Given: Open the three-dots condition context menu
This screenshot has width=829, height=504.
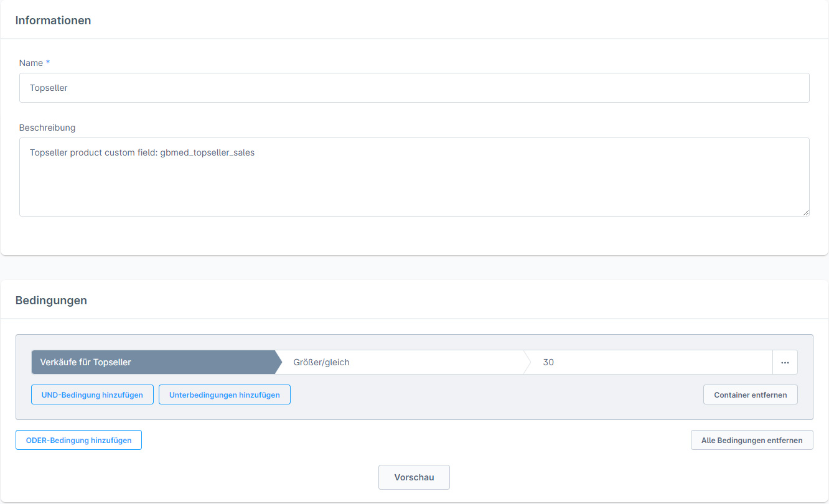Looking at the screenshot, I should tap(785, 362).
